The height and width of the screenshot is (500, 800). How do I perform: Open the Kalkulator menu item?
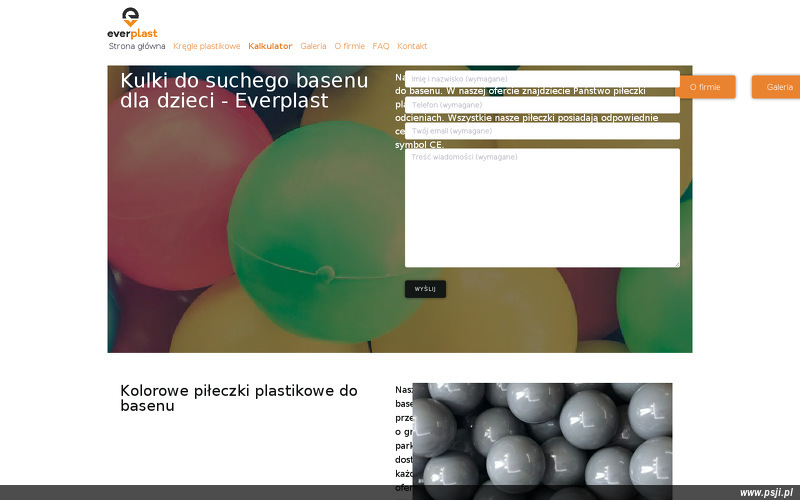pos(270,46)
